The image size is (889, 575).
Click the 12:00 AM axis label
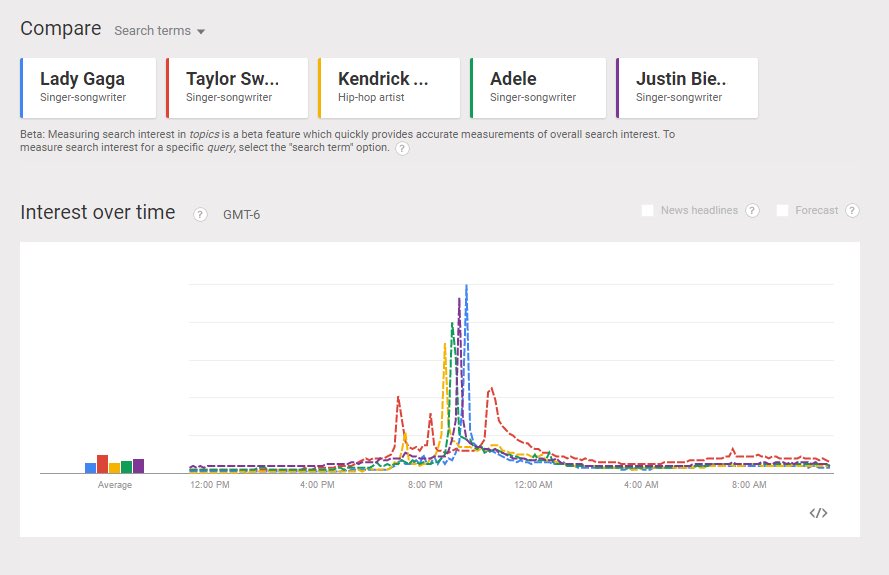pos(534,485)
